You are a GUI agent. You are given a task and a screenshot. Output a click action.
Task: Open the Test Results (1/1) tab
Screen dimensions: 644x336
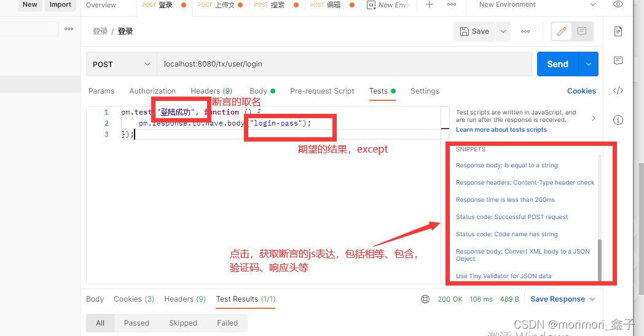click(246, 299)
